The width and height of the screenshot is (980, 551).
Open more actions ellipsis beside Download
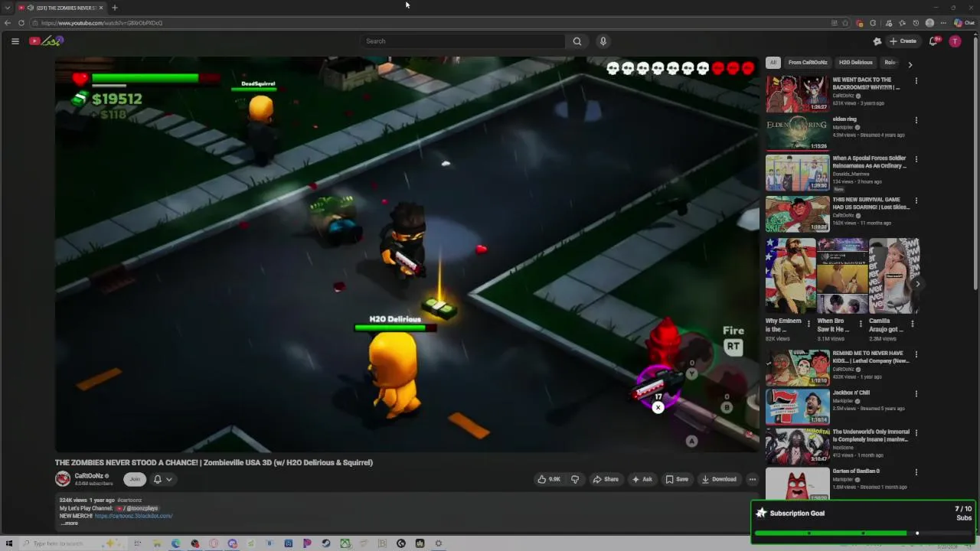click(753, 479)
